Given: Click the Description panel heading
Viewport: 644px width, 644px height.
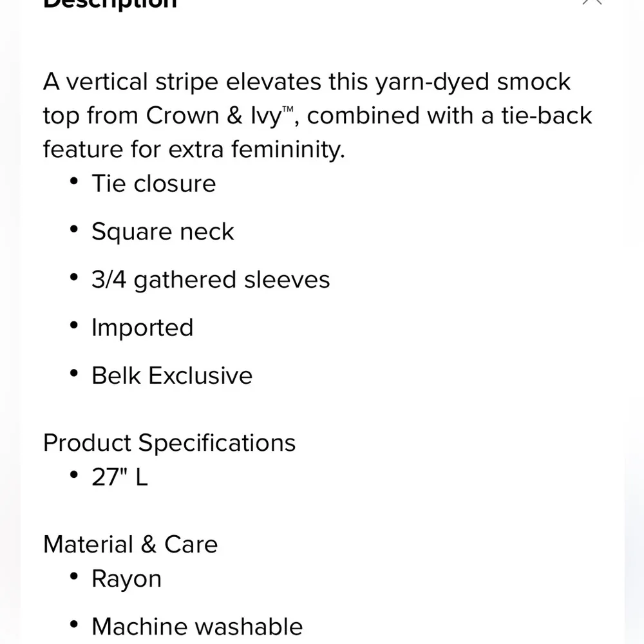Looking at the screenshot, I should (109, 3).
